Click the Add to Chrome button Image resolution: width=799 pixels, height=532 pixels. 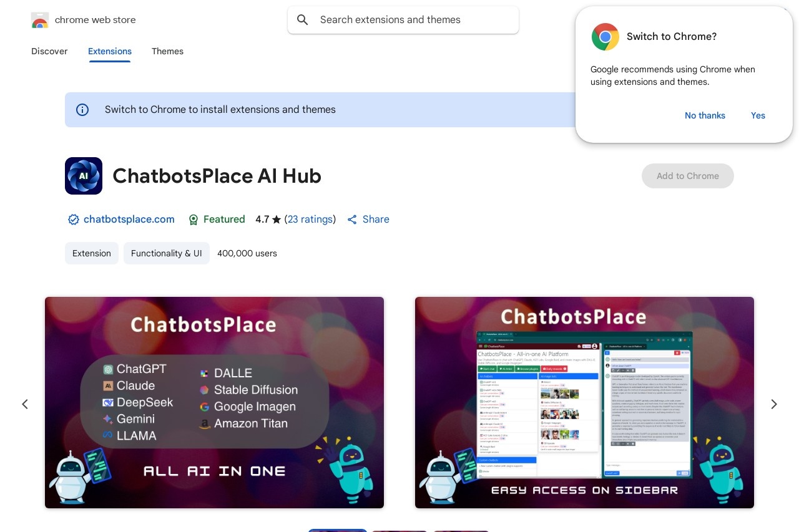[688, 176]
